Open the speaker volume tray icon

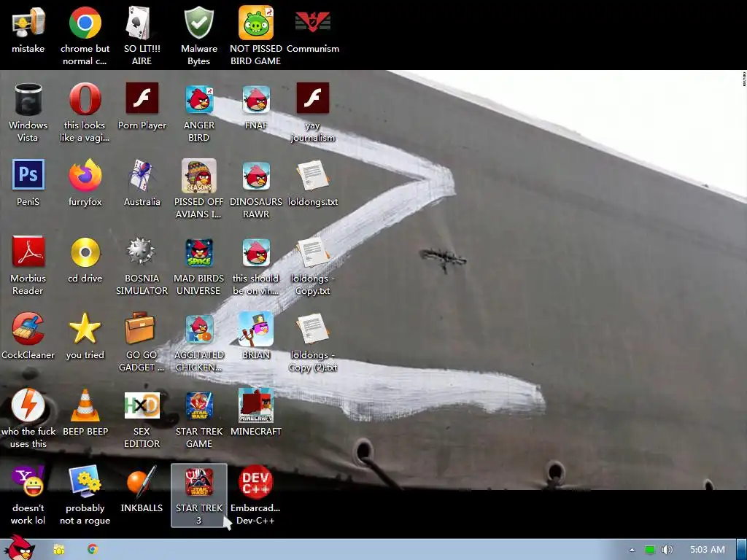click(667, 550)
